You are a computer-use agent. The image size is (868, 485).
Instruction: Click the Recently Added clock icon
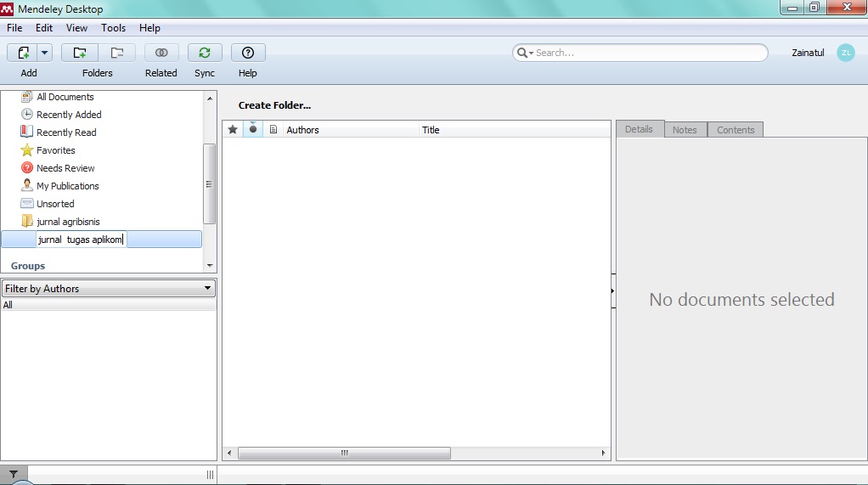[x=26, y=114]
